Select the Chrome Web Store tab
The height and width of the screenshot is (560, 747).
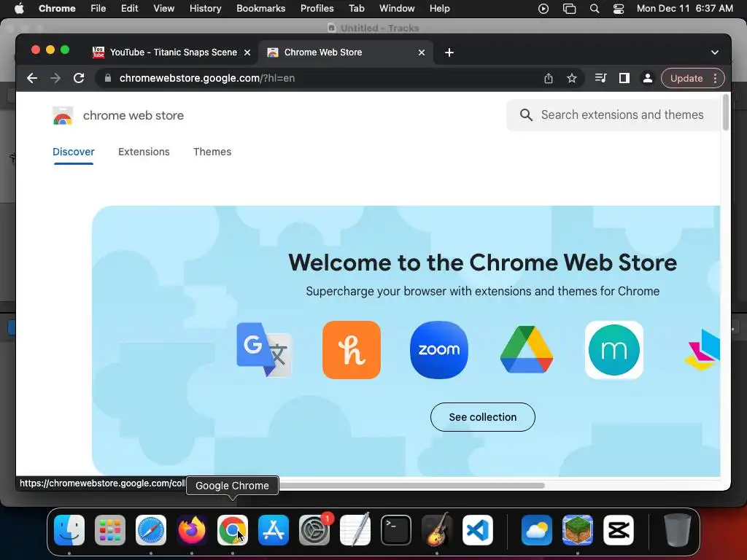pos(345,52)
